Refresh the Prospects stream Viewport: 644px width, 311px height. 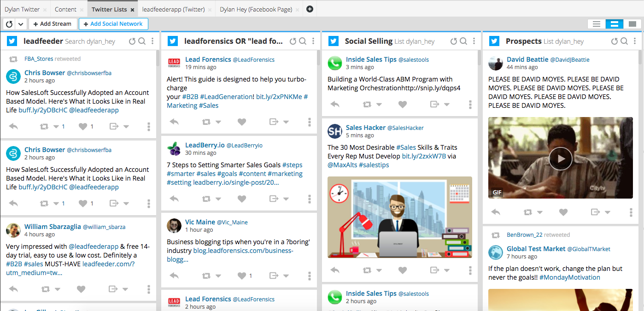click(x=615, y=41)
